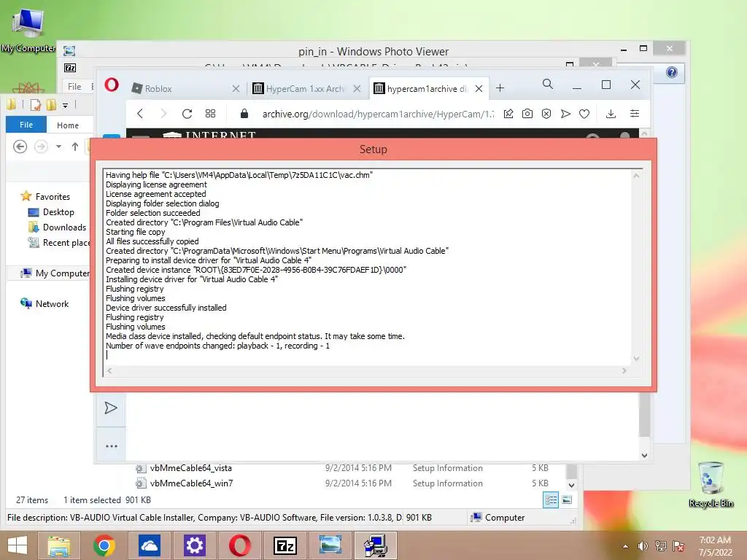Reload the archive.org page

(187, 114)
